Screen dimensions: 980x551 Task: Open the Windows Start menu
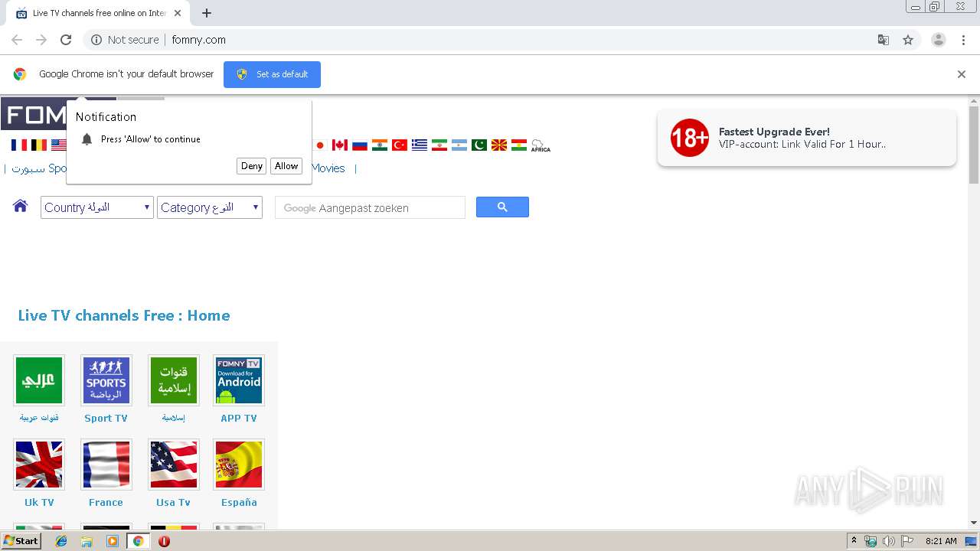pos(21,541)
